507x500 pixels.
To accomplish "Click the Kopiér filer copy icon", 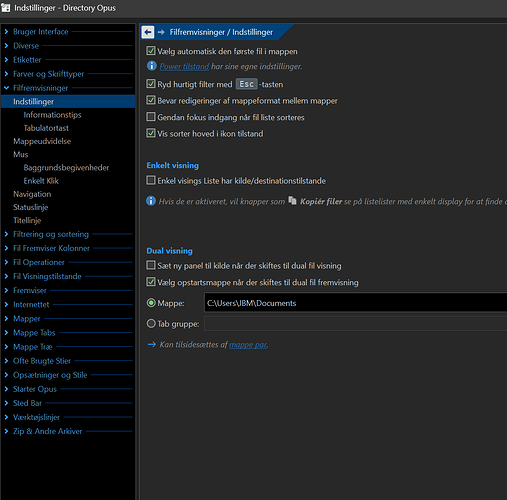I will pyautogui.click(x=292, y=200).
